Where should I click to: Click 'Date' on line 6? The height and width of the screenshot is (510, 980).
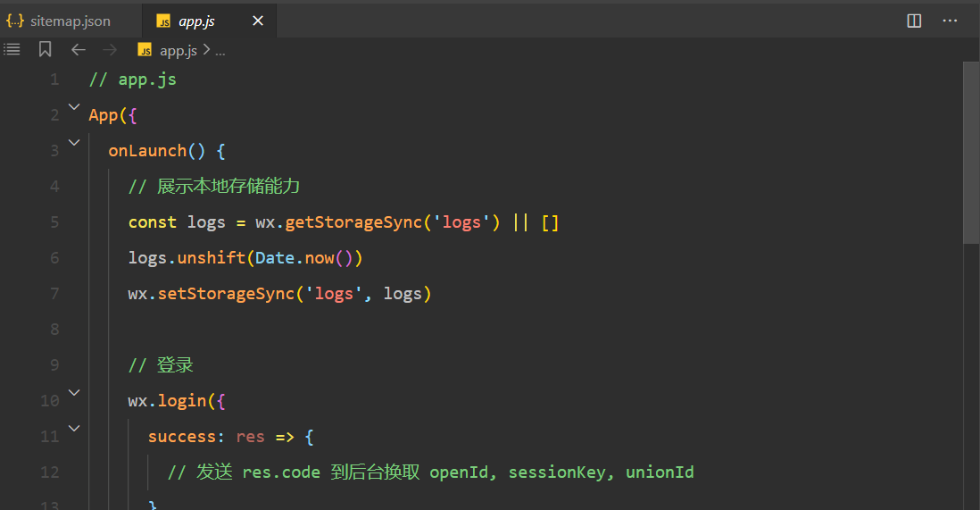pos(274,258)
